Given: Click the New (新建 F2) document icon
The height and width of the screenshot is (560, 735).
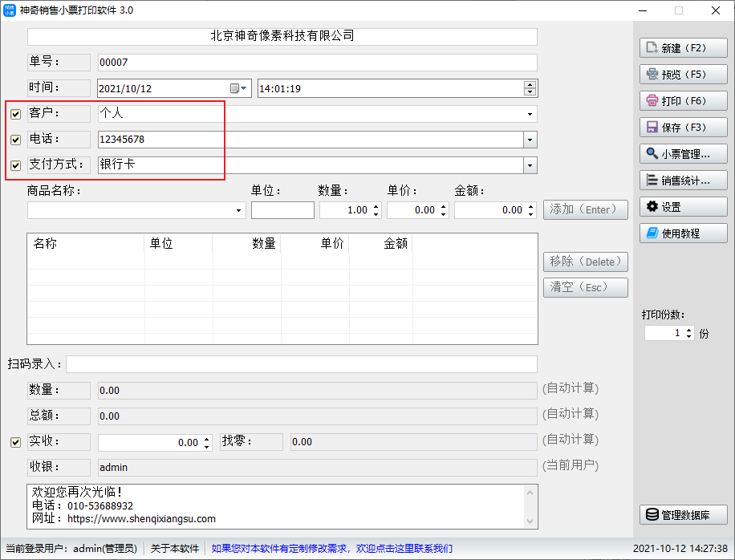Looking at the screenshot, I should pyautogui.click(x=652, y=48).
